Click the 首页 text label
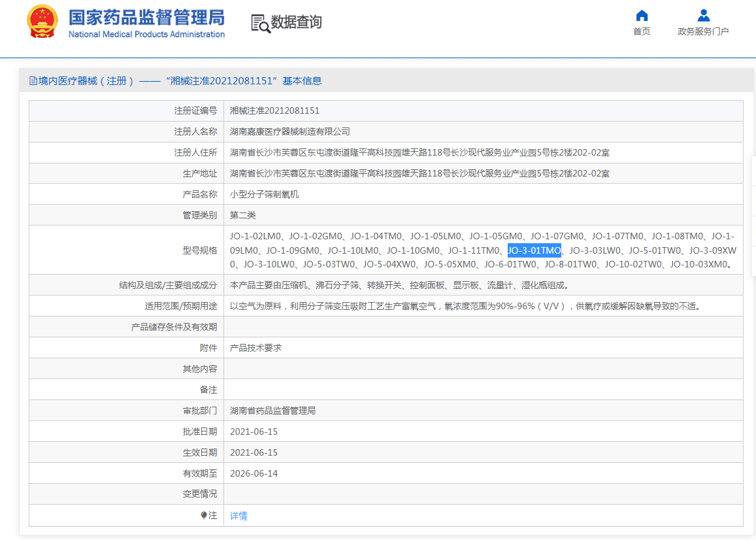Image resolution: width=756 pixels, height=540 pixels. point(642,31)
